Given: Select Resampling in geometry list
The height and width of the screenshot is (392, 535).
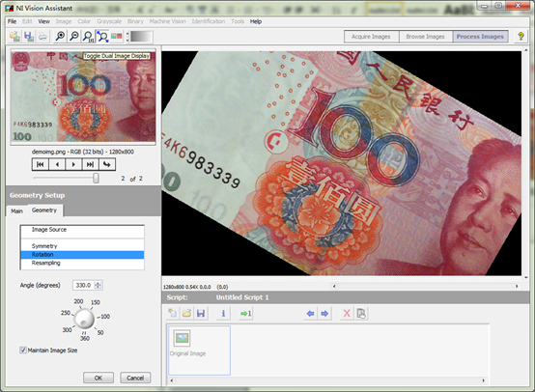Looking at the screenshot, I should (82, 263).
